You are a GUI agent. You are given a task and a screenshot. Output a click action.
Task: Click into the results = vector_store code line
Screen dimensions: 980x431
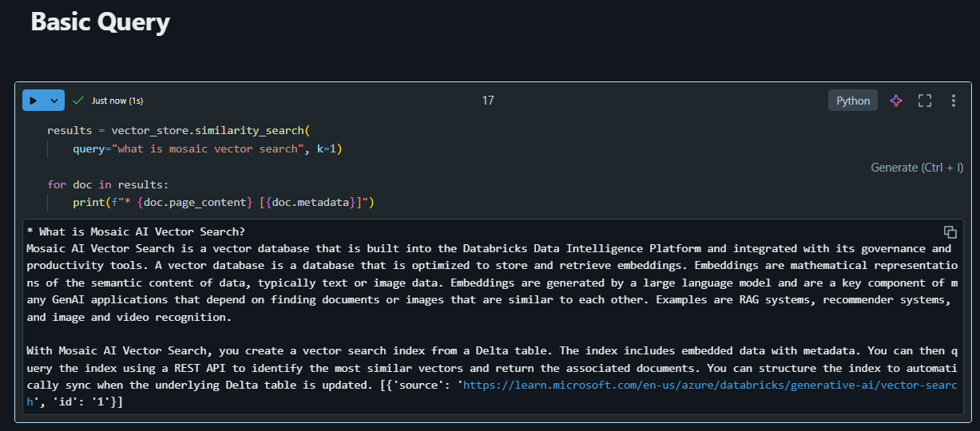point(178,130)
